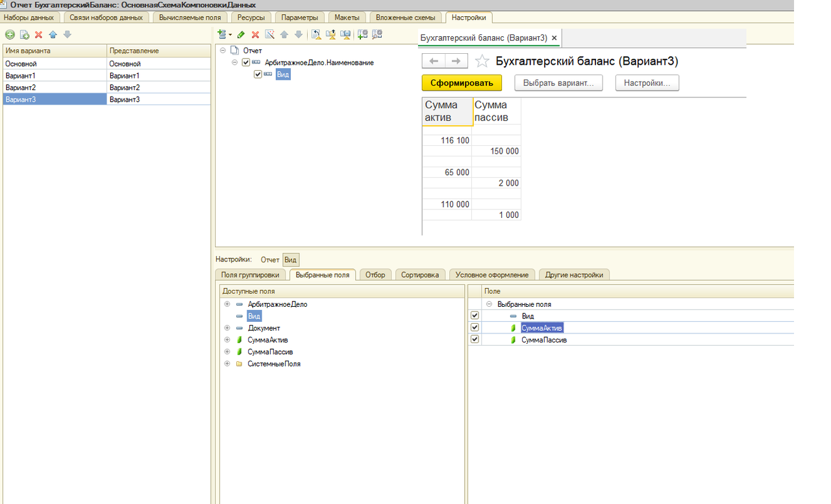Move structure element up gray arrow
The image size is (831, 504).
[284, 34]
